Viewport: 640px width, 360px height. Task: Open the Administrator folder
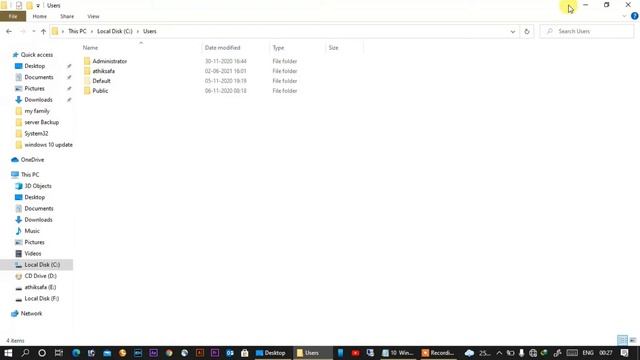point(109,61)
